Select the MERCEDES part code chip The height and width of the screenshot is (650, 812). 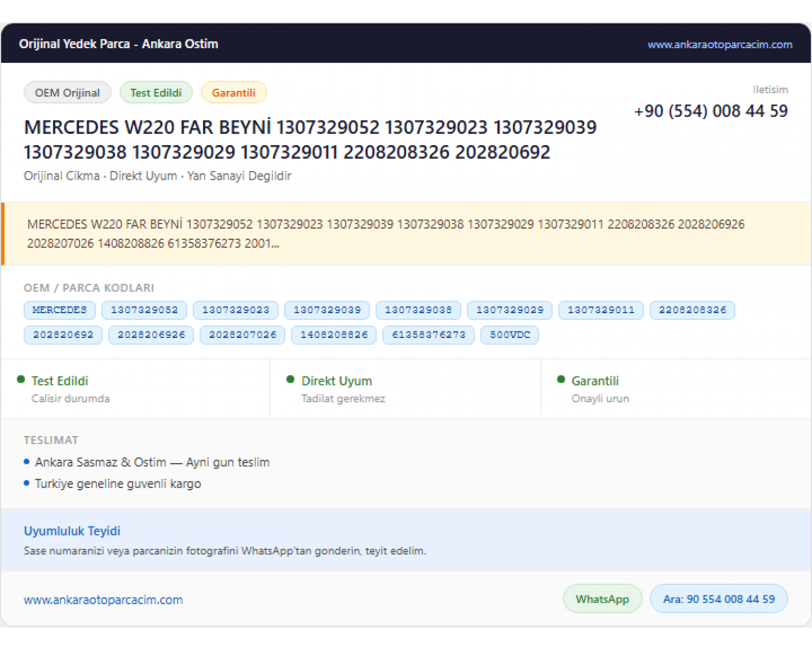click(x=60, y=310)
